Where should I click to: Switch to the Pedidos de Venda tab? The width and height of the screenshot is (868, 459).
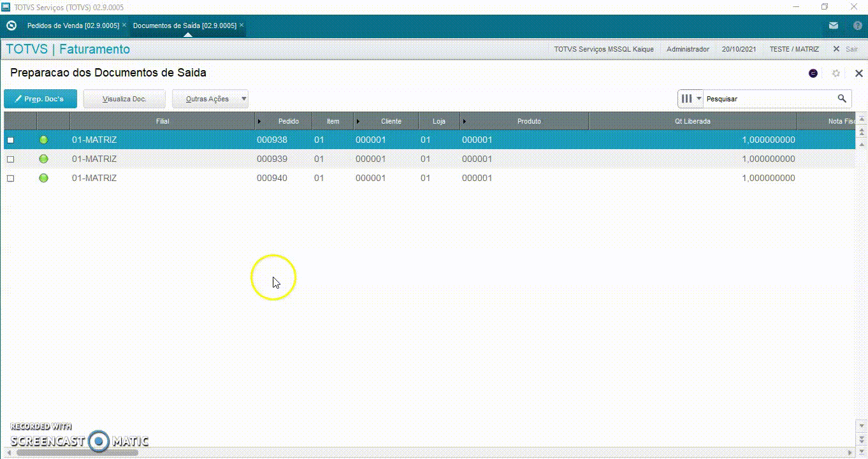tap(73, 25)
